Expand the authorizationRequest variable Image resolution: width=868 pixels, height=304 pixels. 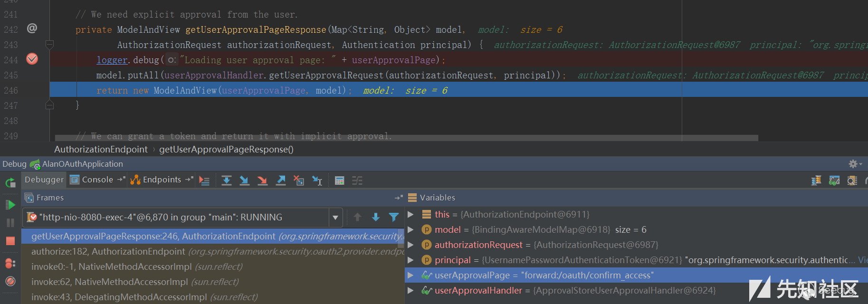coord(410,245)
